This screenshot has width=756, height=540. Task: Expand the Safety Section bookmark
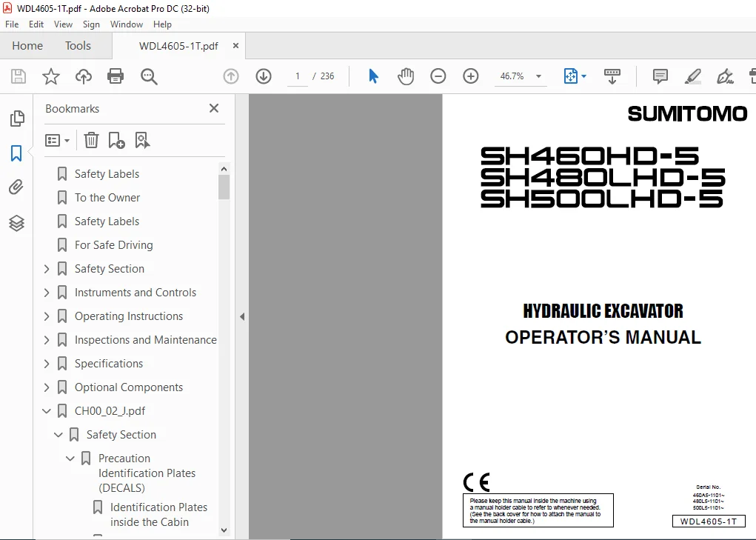(x=47, y=269)
